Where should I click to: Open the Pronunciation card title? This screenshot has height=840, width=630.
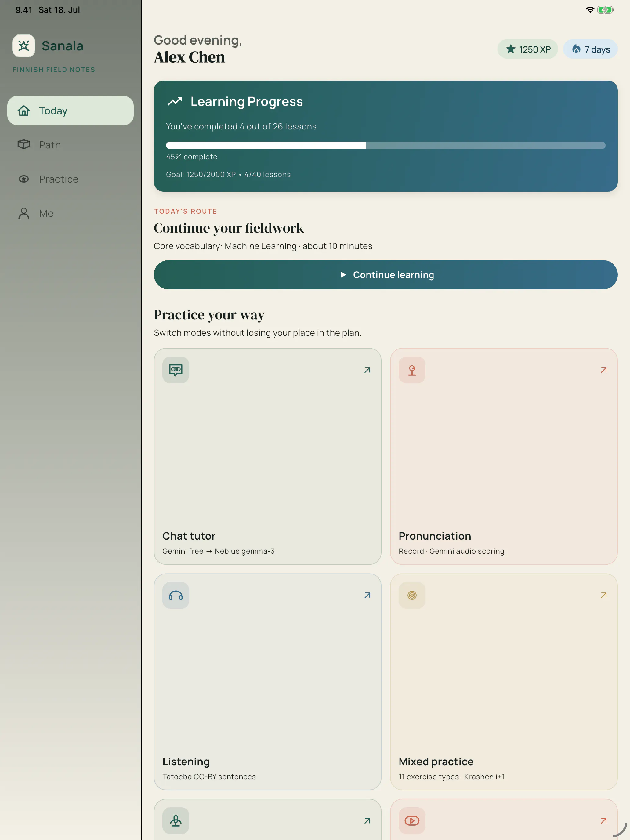point(435,536)
